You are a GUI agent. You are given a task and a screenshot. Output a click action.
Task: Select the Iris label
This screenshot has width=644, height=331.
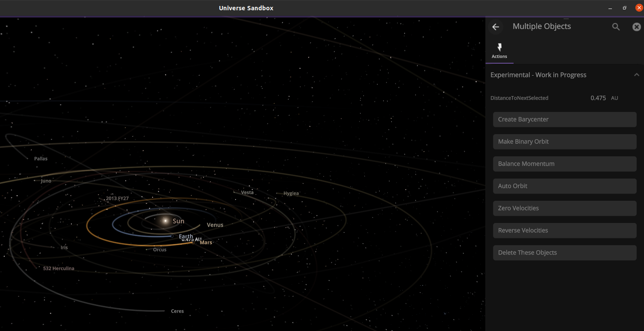click(64, 248)
